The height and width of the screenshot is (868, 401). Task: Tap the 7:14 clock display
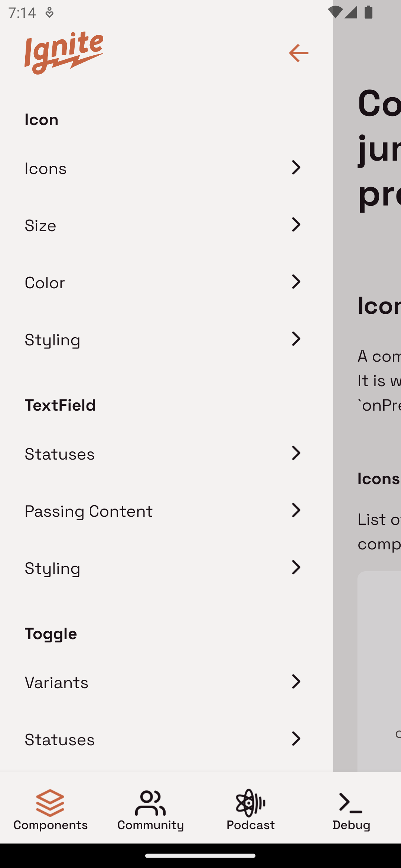(23, 12)
